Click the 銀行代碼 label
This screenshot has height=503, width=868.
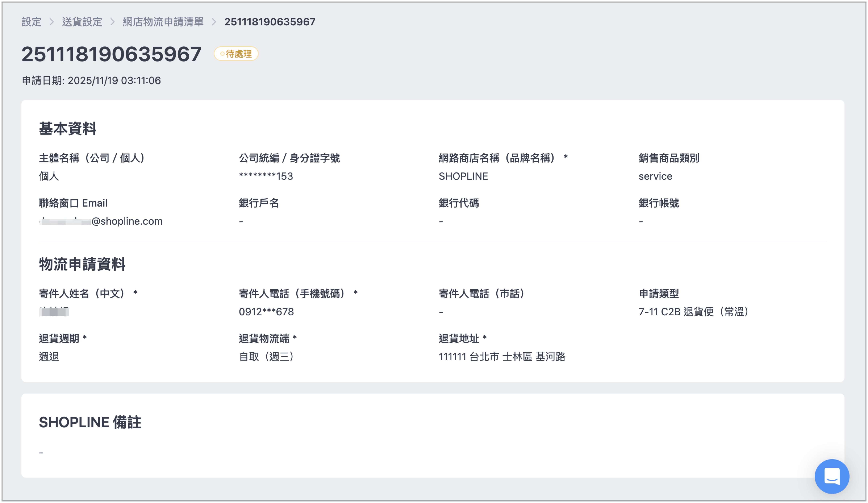pos(459,203)
